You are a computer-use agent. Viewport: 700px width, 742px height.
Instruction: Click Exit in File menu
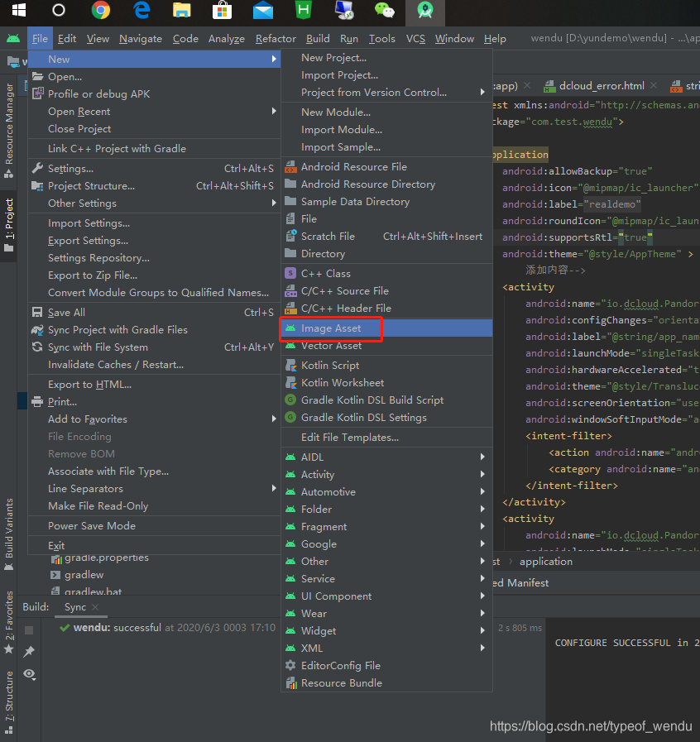pyautogui.click(x=154, y=546)
